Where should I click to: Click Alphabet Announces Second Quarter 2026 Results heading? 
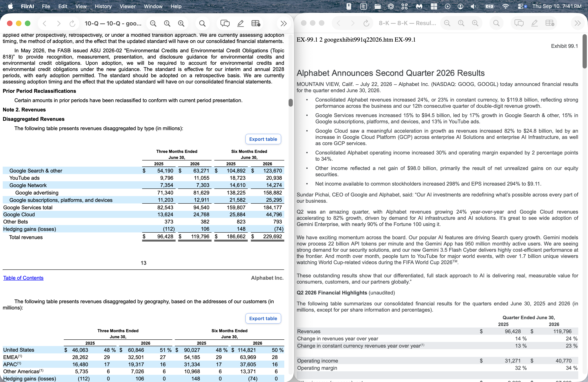point(391,73)
